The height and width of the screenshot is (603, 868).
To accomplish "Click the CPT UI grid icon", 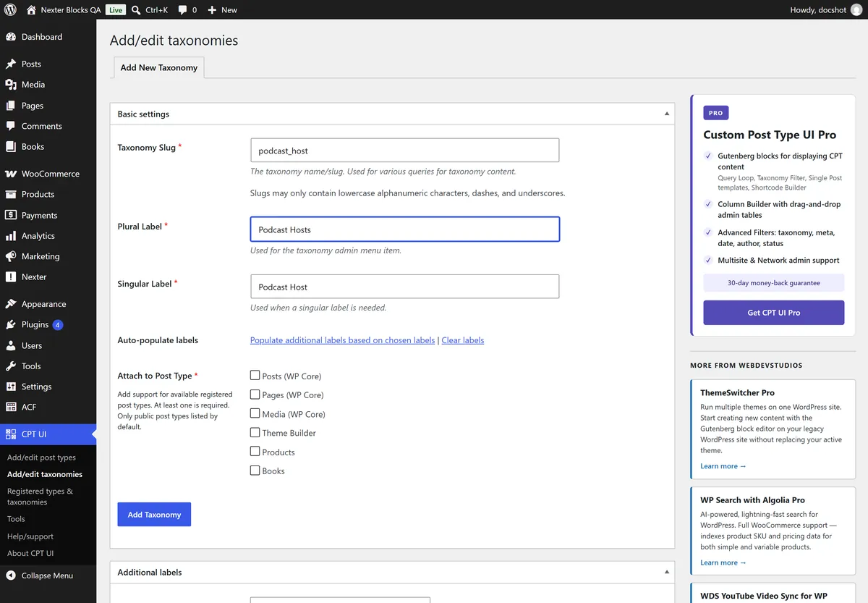I will coord(11,434).
